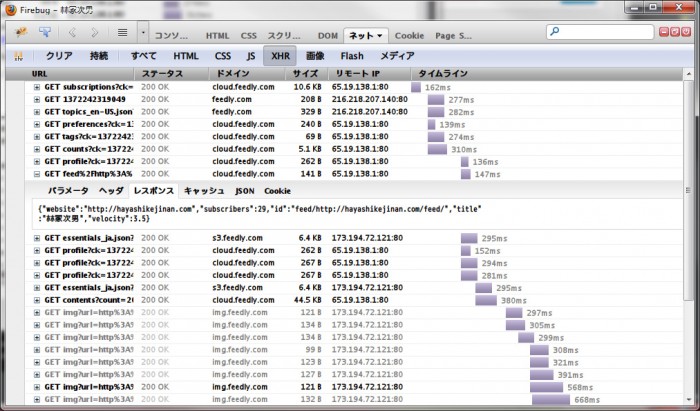This screenshot has height=411, width=700.
Task: Click the forward arrow in Firebug toolbar
Action: click(95, 33)
